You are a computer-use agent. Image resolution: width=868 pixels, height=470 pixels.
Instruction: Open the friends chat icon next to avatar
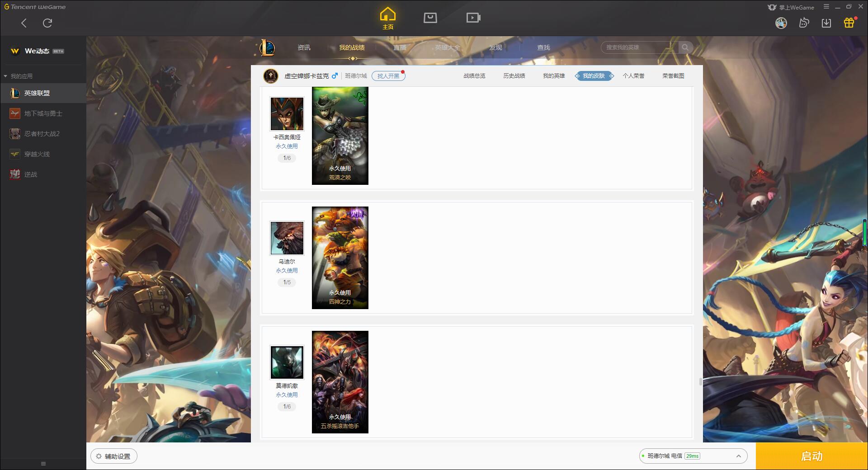point(804,23)
